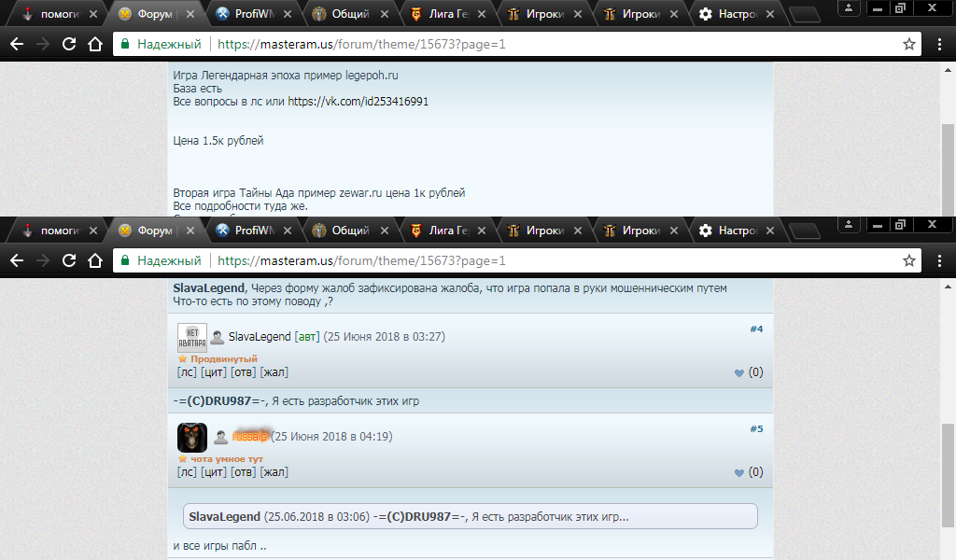The height and width of the screenshot is (560, 956).
Task: Click the secure padlock icon in the upper window
Action: pyautogui.click(x=125, y=44)
